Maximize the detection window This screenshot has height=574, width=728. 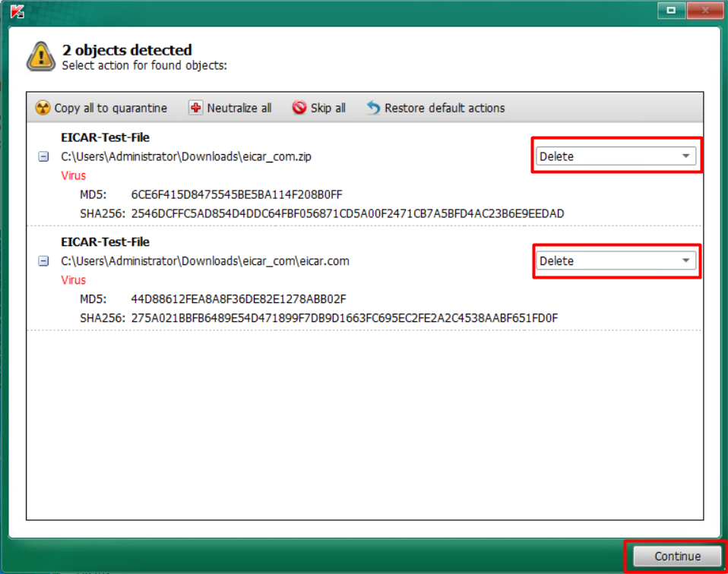671,10
